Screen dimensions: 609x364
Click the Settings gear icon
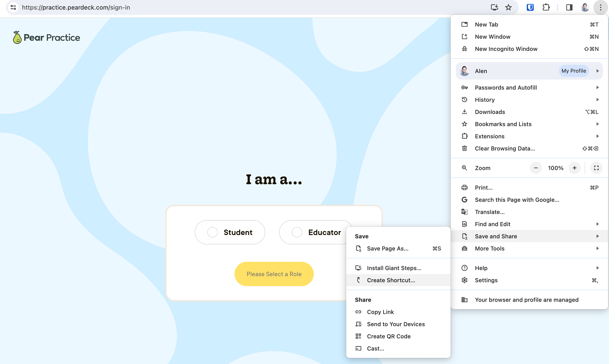[x=464, y=280]
